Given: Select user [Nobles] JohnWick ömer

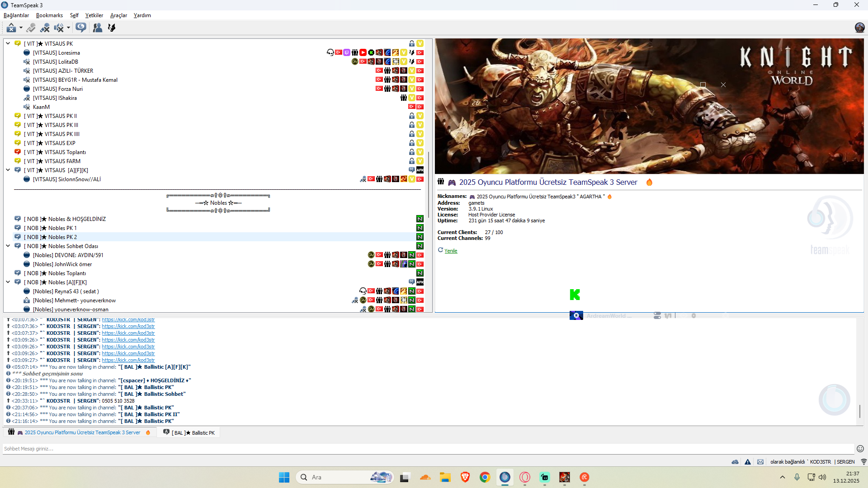Looking at the screenshot, I should click(62, 264).
